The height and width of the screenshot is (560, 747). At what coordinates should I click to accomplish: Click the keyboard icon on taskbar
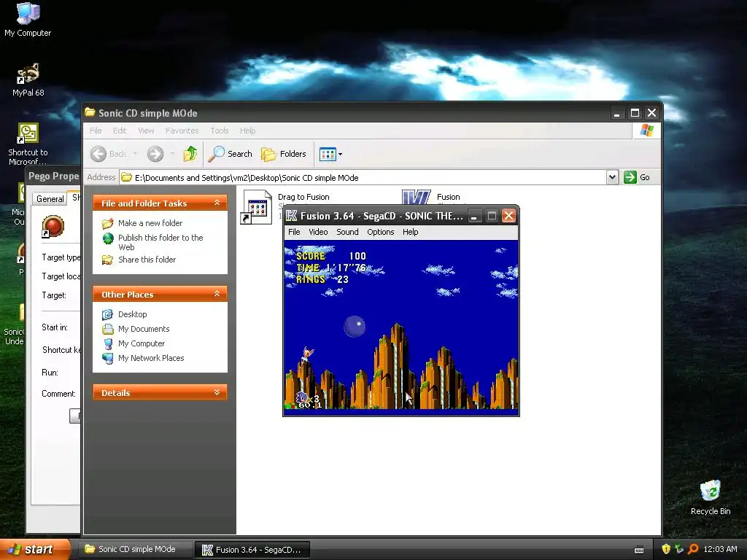(639, 550)
